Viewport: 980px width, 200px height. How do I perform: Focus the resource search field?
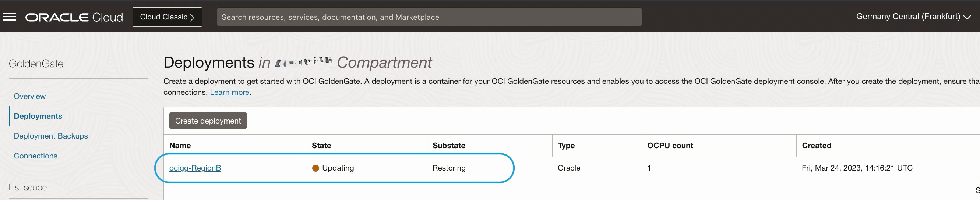pyautogui.click(x=429, y=17)
